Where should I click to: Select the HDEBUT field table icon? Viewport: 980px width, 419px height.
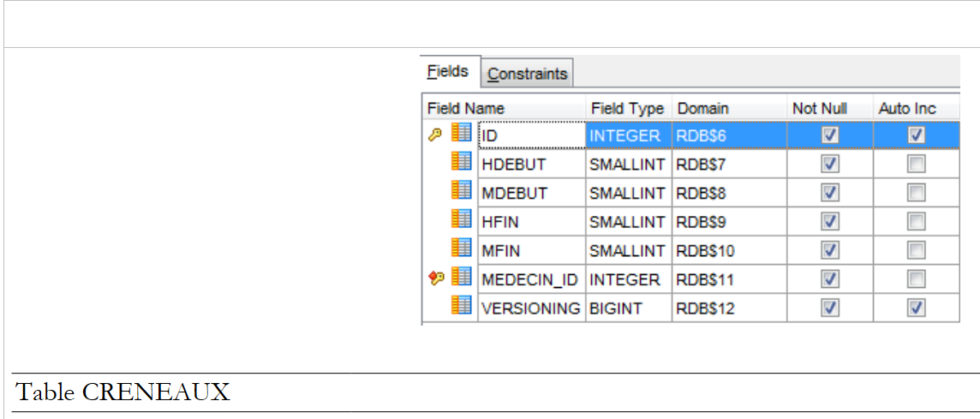(461, 163)
